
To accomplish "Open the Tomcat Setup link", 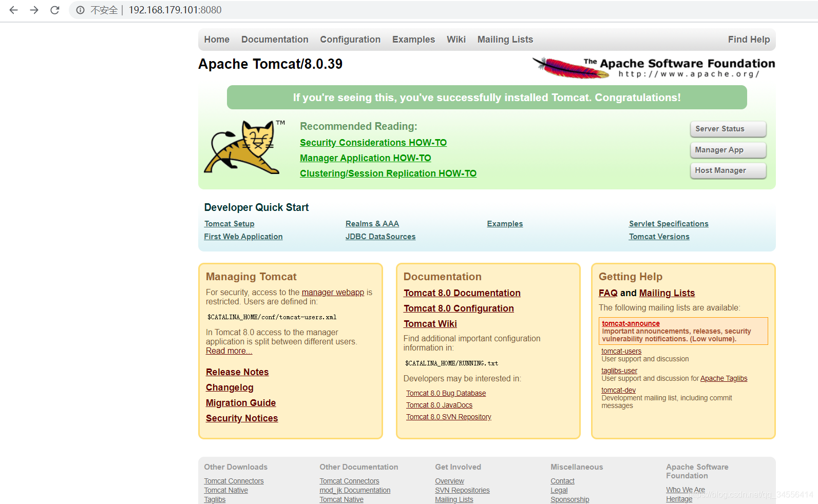I will coord(229,224).
